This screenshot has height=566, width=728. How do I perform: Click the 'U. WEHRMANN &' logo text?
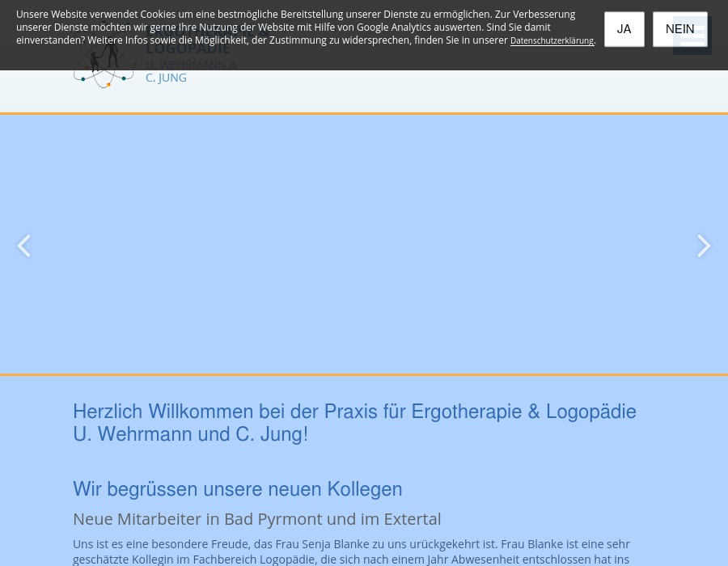[192, 65]
